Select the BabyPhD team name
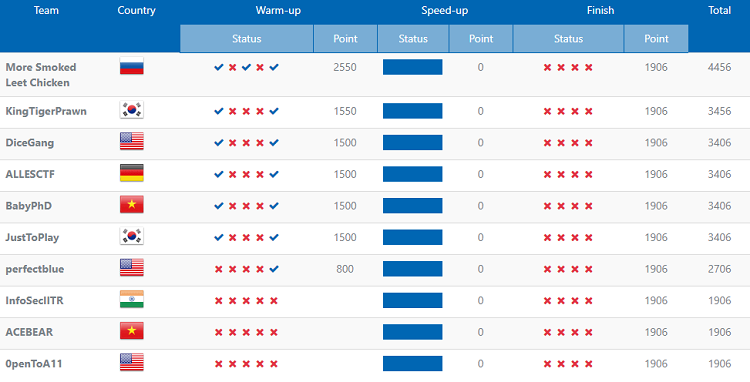 29,206
